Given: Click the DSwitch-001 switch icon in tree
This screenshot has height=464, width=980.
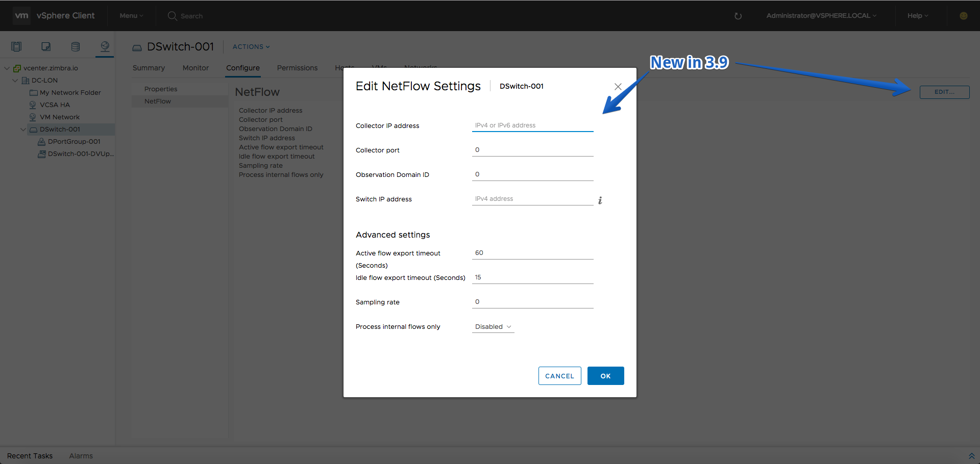Looking at the screenshot, I should pyautogui.click(x=34, y=130).
